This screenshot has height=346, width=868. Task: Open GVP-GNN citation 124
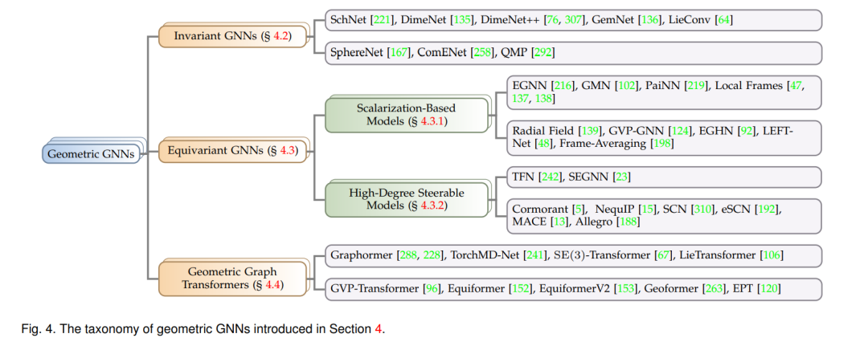click(679, 131)
